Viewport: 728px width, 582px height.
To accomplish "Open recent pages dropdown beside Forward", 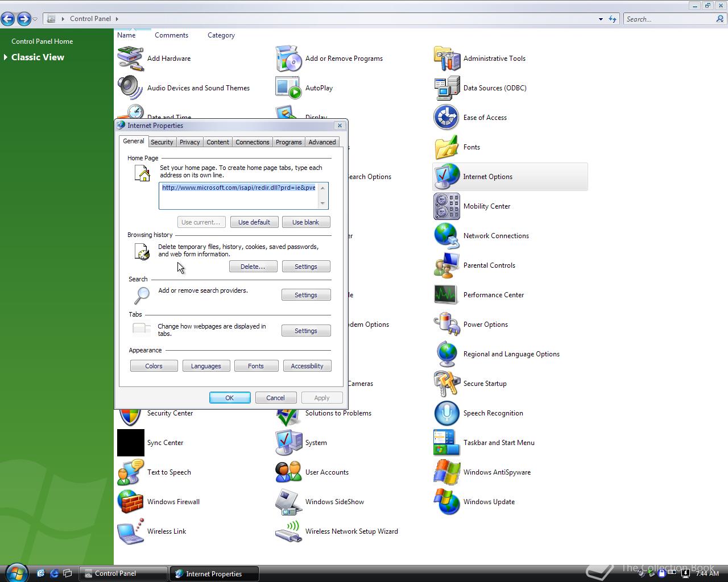I will [35, 19].
